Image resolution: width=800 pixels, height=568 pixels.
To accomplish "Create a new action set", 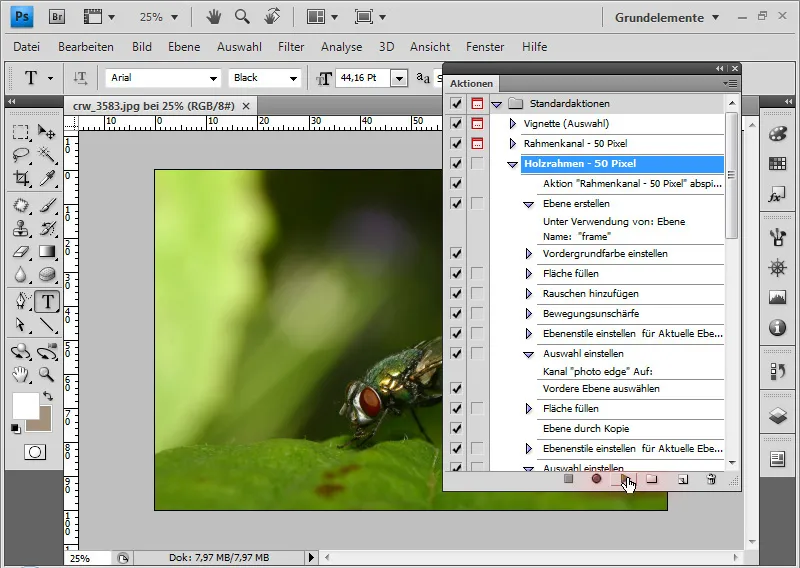I will (x=652, y=479).
